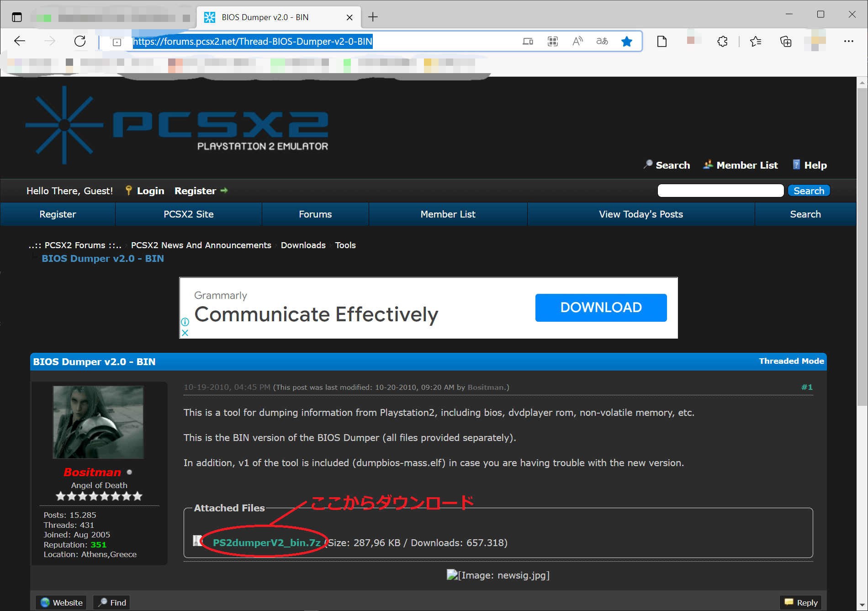The width and height of the screenshot is (868, 611).
Task: Open Member List navigation item
Action: pyautogui.click(x=448, y=214)
